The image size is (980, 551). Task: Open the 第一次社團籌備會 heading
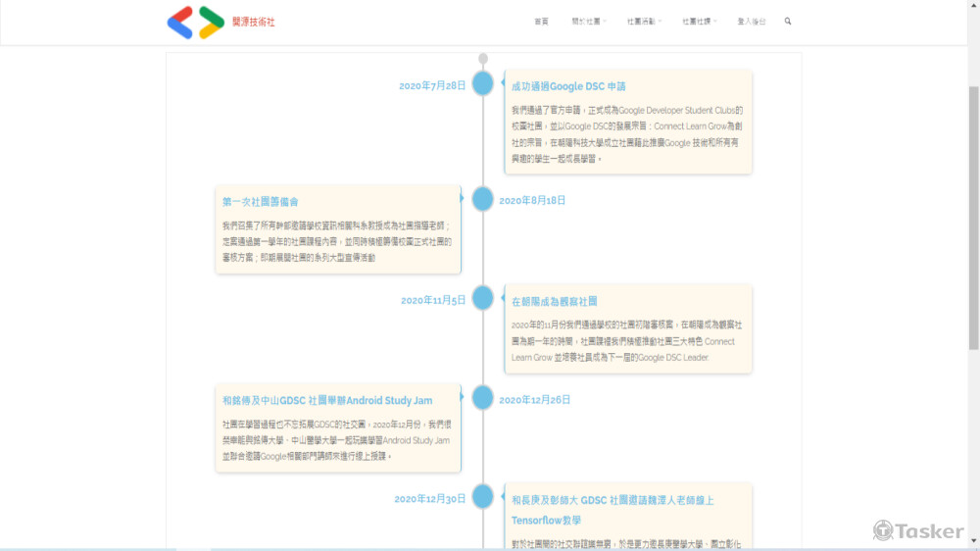(x=261, y=201)
